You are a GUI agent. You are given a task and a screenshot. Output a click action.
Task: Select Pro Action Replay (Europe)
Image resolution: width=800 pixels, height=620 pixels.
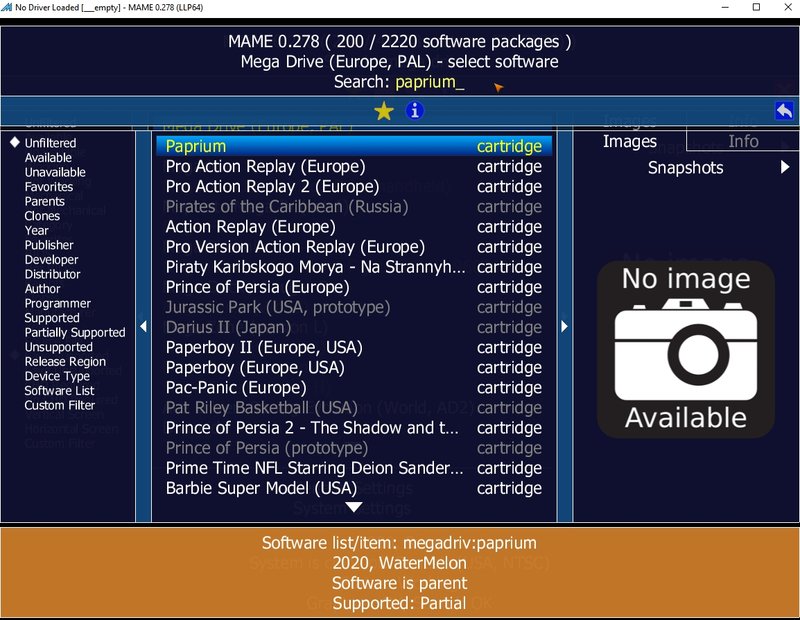tap(354, 166)
